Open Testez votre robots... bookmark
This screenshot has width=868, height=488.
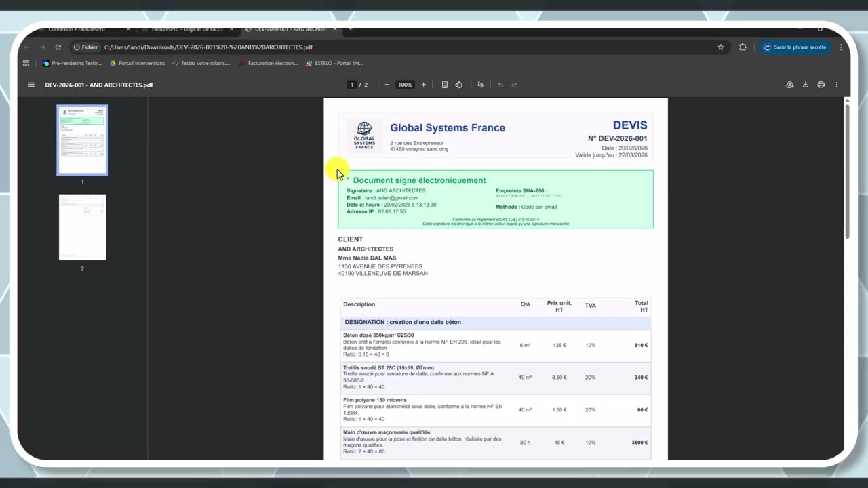(201, 63)
